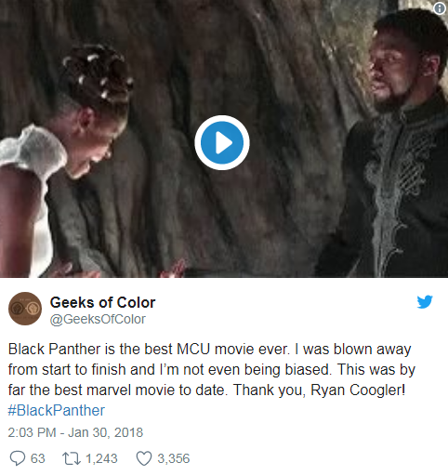Image resolution: width=448 pixels, height=476 pixels.
Task: Open the info icon on the video corner
Action: click(440, 8)
